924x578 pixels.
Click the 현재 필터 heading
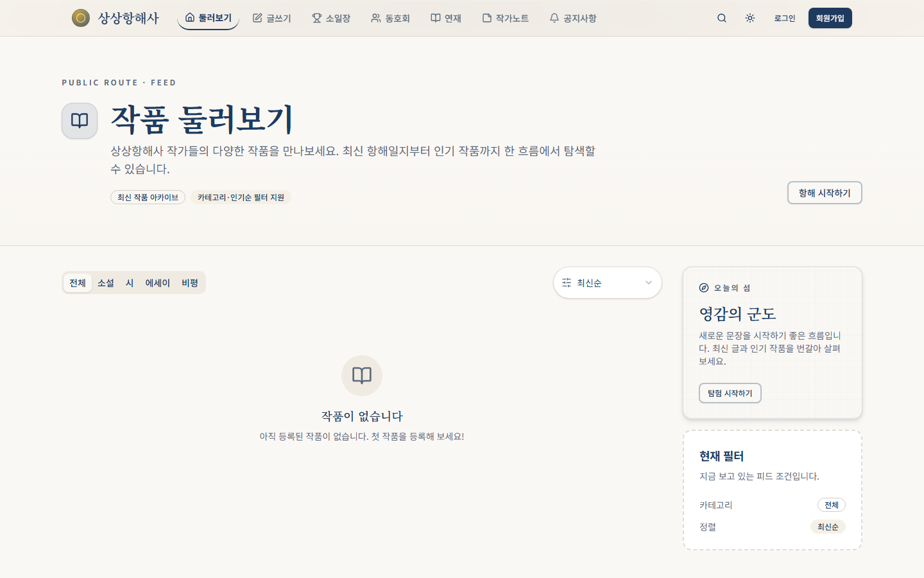pyautogui.click(x=721, y=456)
